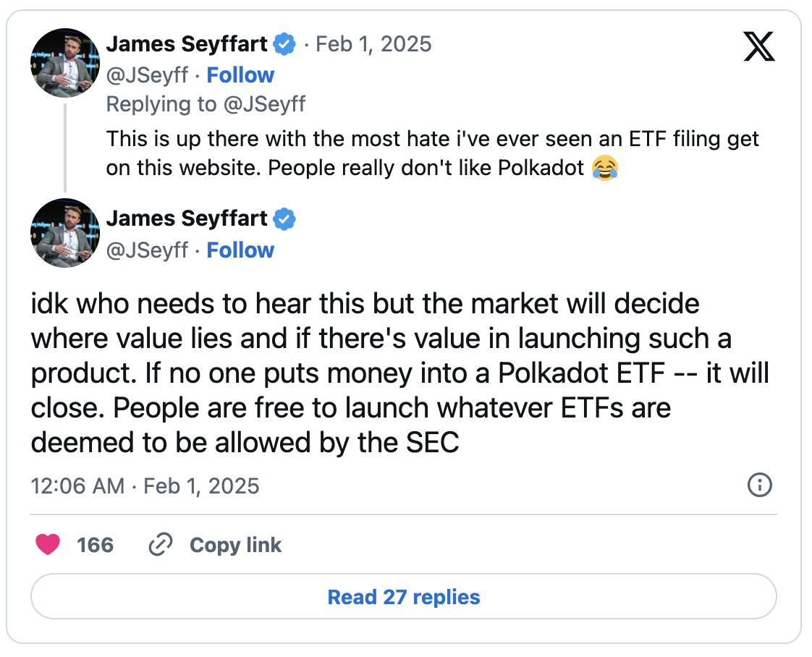Open James Seyffart's name link on the second tweet
The width and height of the screenshot is (812, 657).
(x=187, y=219)
